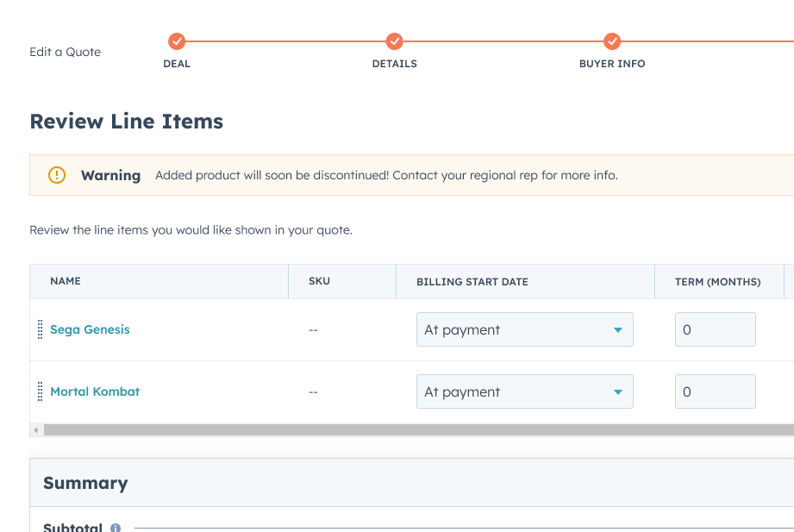The height and width of the screenshot is (532, 794).
Task: Go to the DEAL step label
Action: coord(177,64)
